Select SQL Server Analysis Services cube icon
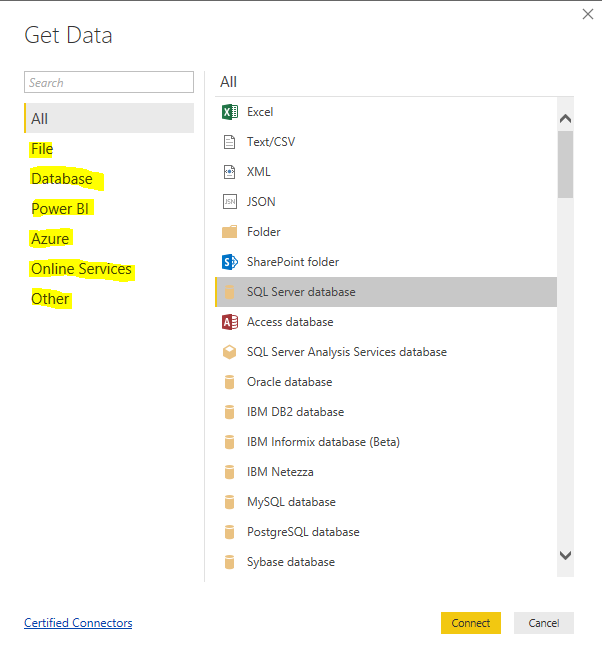 (229, 352)
